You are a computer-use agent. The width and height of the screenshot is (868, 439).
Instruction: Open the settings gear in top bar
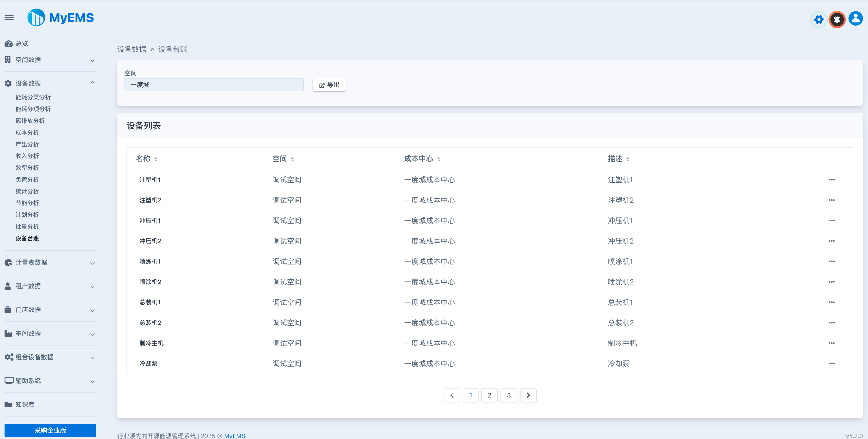pyautogui.click(x=818, y=19)
